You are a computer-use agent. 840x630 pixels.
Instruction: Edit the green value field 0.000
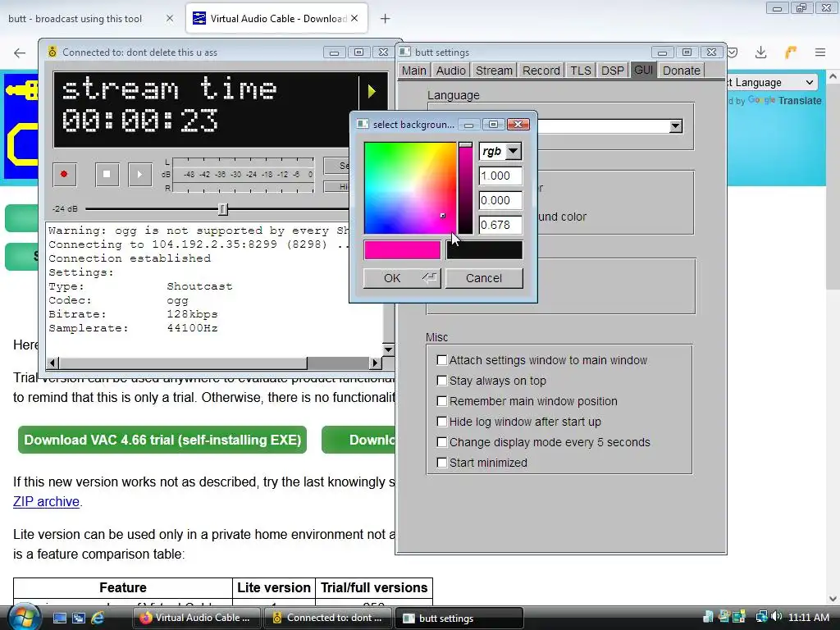[x=500, y=200]
